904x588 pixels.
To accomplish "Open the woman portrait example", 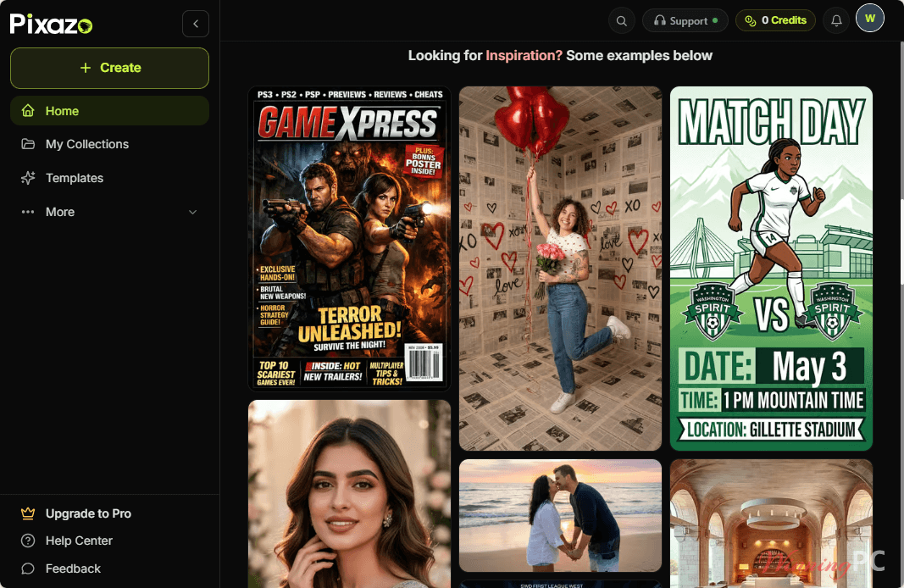I will tap(349, 494).
